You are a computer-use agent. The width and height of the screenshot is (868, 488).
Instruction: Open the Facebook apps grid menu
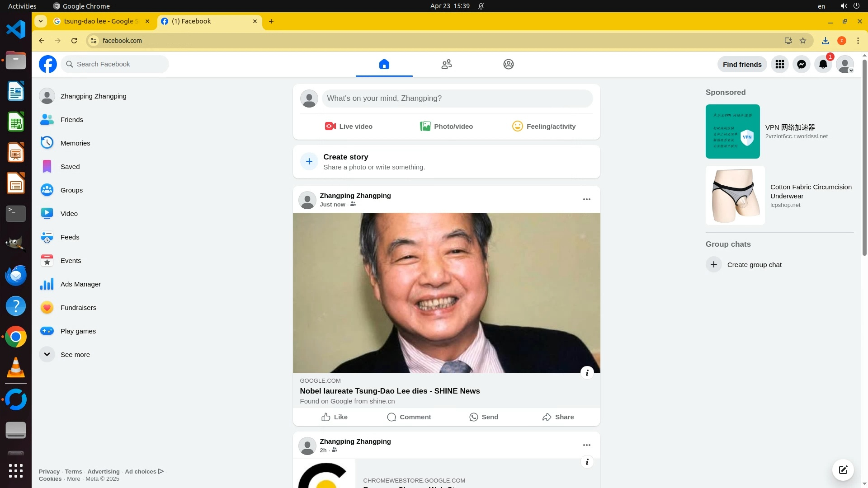pyautogui.click(x=779, y=64)
